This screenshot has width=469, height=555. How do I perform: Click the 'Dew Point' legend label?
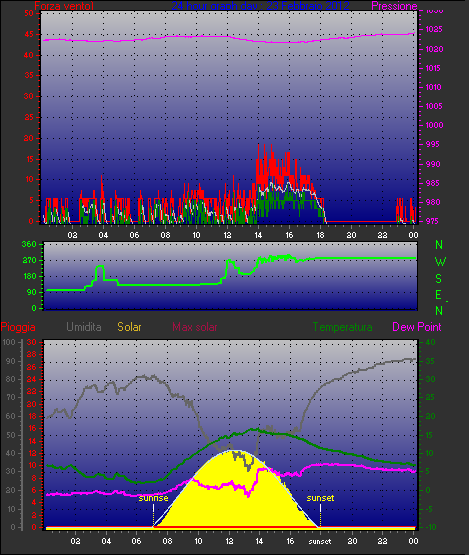pyautogui.click(x=417, y=327)
